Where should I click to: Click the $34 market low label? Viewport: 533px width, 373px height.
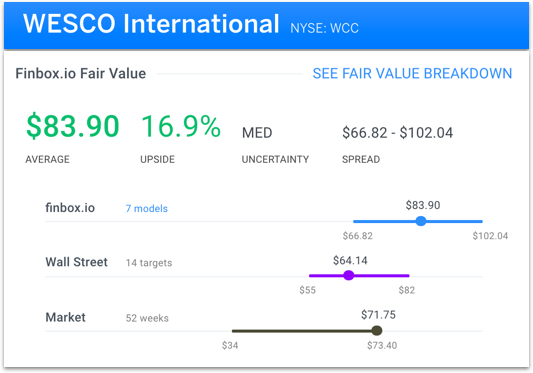coord(230,345)
